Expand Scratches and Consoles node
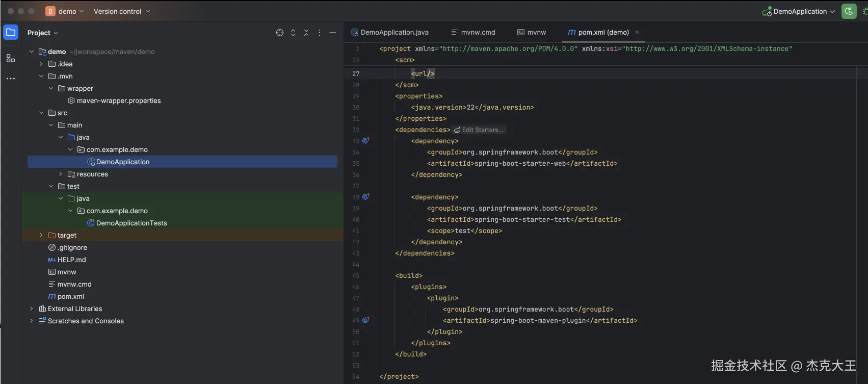The height and width of the screenshot is (384, 868). pyautogui.click(x=32, y=321)
